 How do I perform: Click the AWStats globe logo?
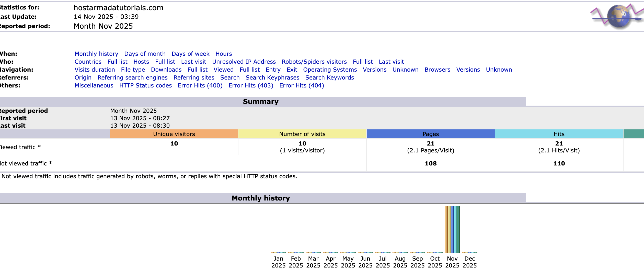click(617, 17)
